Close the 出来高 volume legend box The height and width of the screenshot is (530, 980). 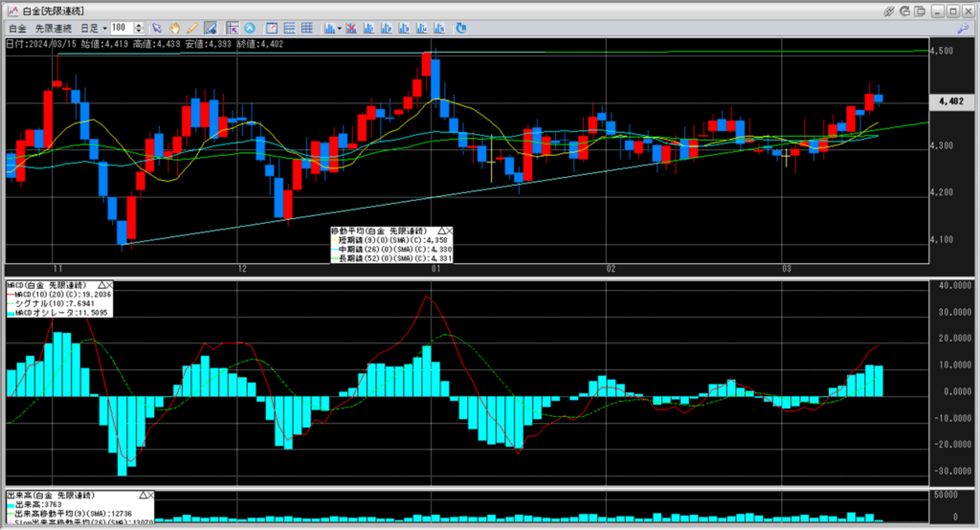[149, 496]
